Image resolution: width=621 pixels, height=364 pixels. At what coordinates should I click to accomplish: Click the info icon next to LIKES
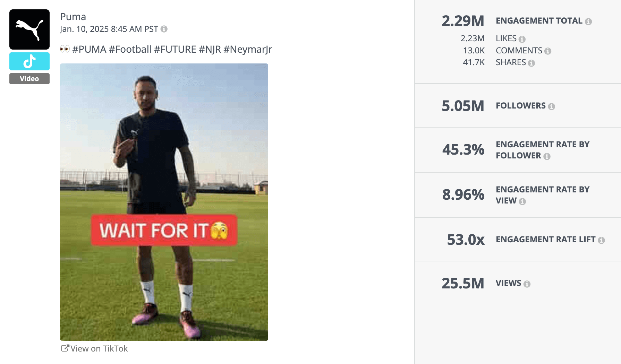coord(523,38)
